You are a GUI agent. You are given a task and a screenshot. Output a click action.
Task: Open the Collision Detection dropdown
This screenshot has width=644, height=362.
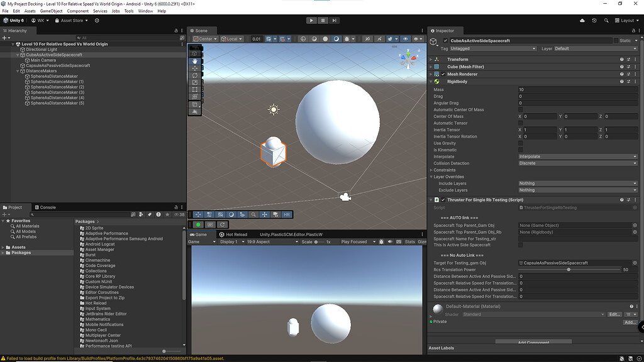pyautogui.click(x=579, y=163)
